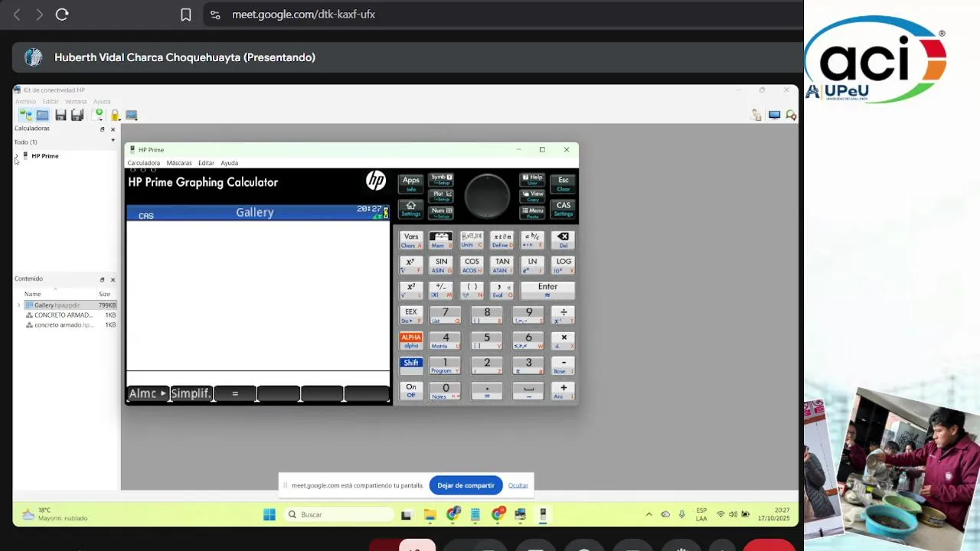Open the Ventana menu in Connectivity Kit
Viewport: 980px width, 551px height.
(x=76, y=101)
